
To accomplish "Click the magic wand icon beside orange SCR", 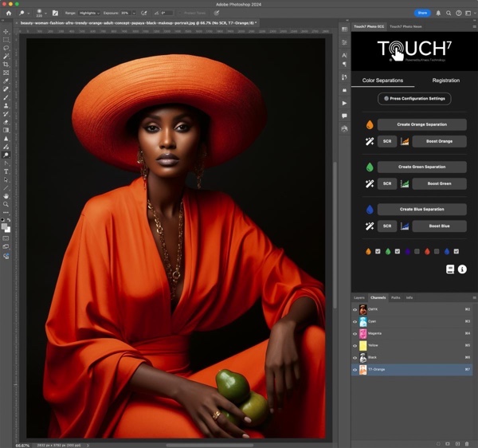I will click(x=370, y=141).
